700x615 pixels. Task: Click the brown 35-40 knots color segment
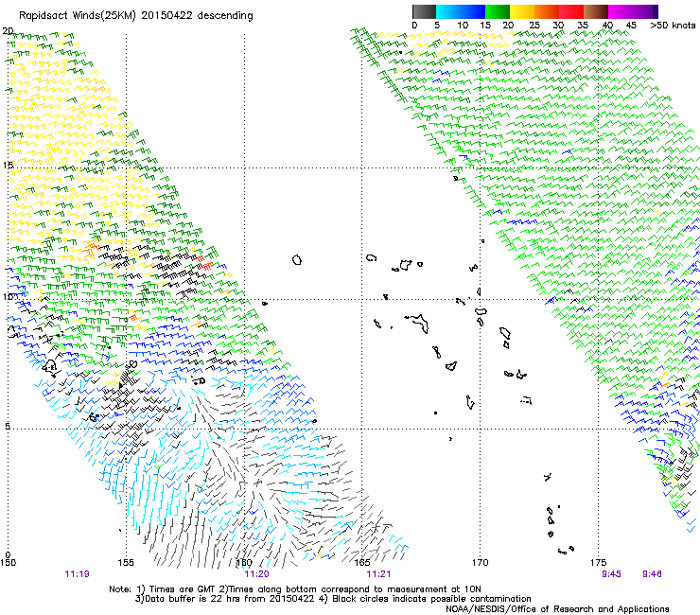coord(596,11)
